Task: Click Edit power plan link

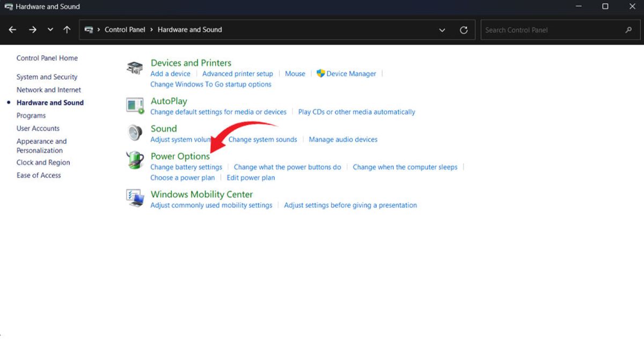Action: pyautogui.click(x=251, y=178)
